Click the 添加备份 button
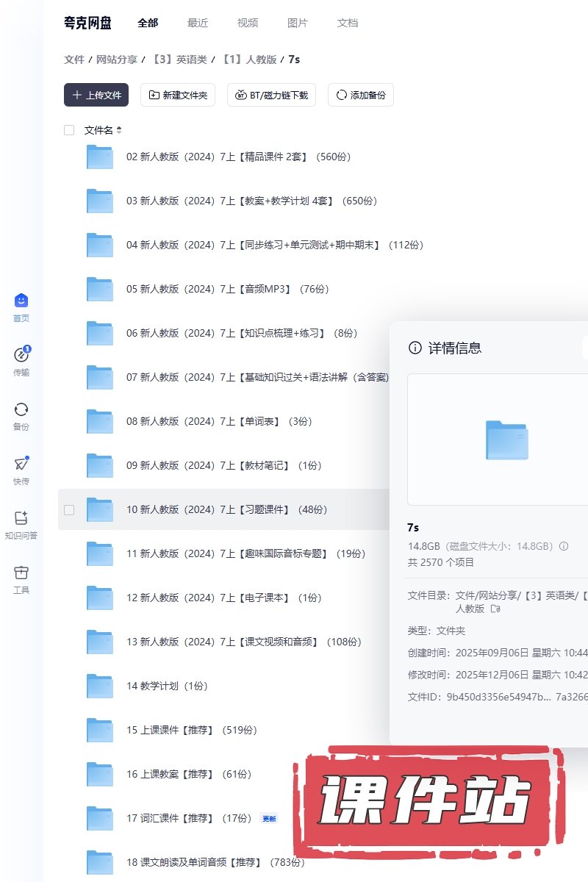The image size is (588, 882). coord(360,95)
